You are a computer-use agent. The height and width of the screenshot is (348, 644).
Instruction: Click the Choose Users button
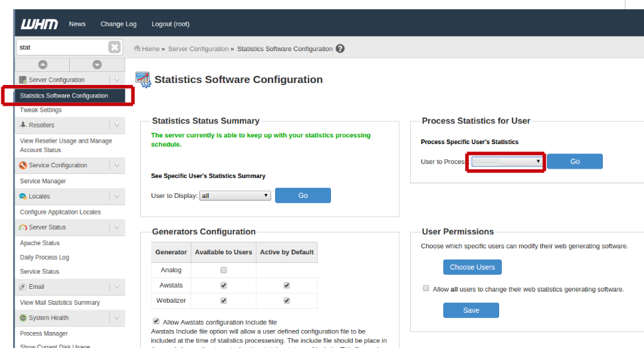[472, 267]
